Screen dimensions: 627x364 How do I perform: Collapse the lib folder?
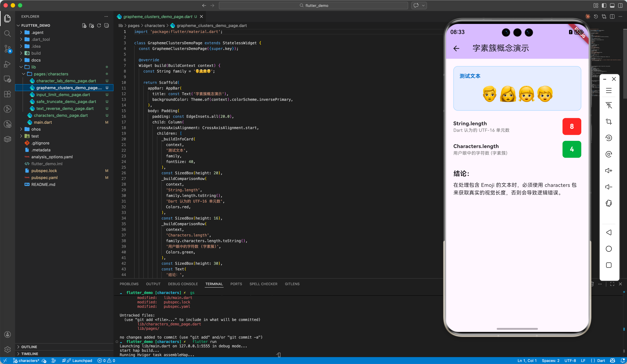[x=33, y=67]
